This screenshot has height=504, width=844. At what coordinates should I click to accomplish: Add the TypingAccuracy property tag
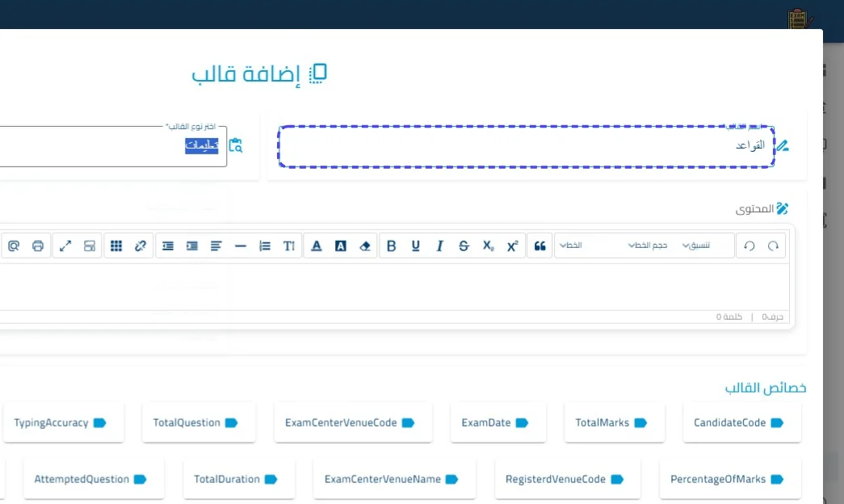[64, 422]
